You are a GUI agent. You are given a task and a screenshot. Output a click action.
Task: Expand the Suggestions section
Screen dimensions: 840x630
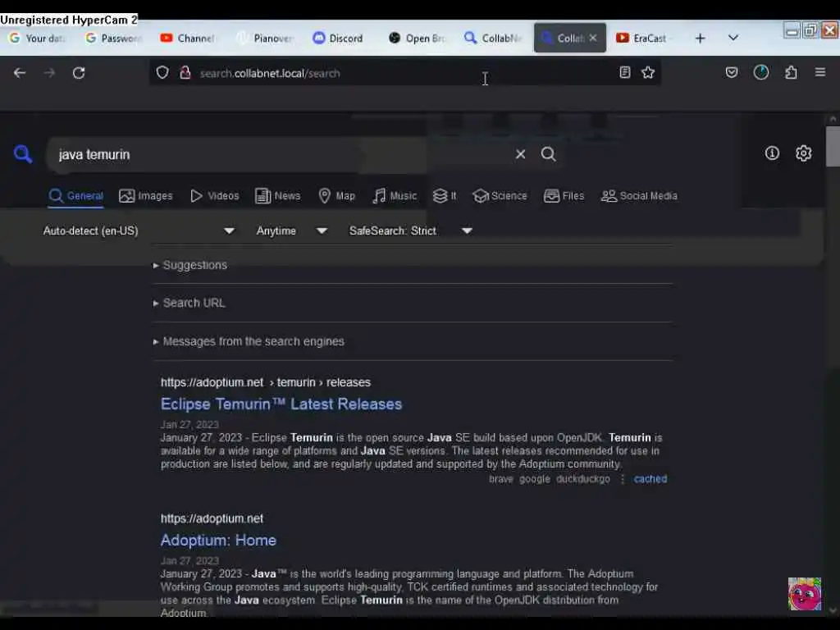point(190,265)
